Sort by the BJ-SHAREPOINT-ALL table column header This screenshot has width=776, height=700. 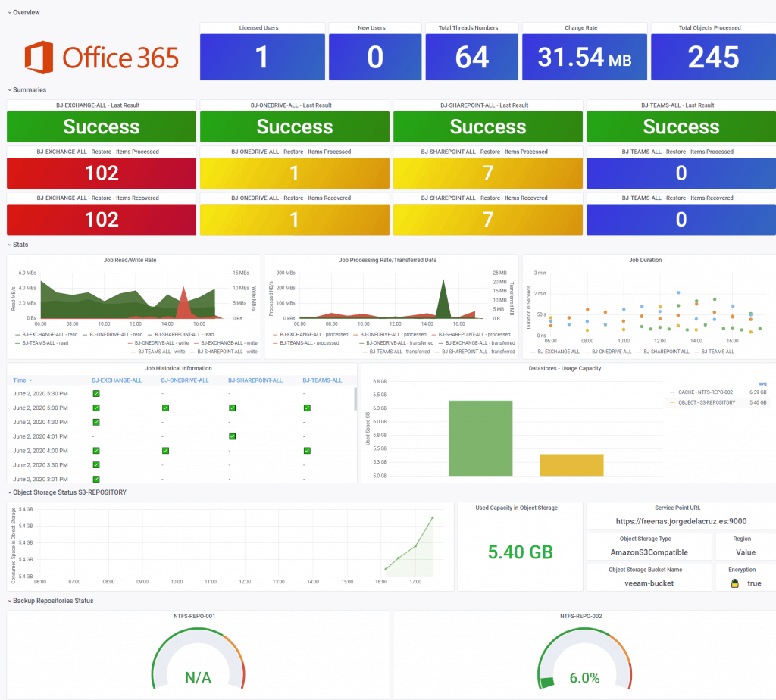point(255,380)
